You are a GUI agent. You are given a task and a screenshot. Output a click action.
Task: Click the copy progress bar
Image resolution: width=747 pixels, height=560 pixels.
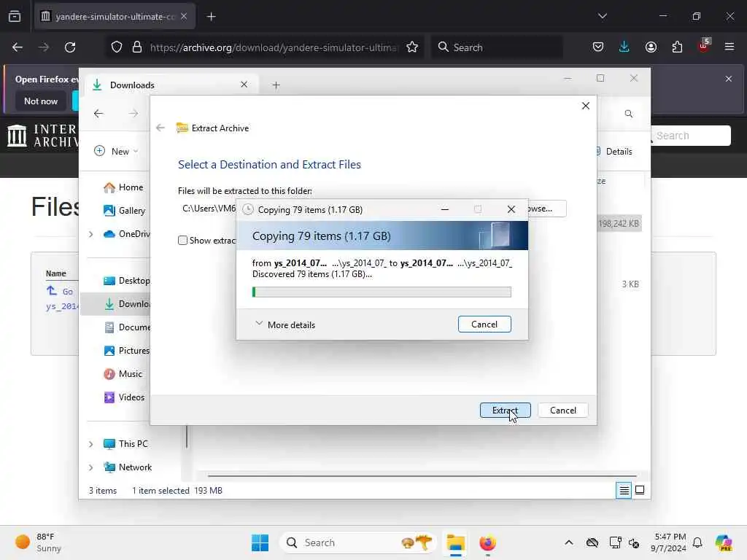coord(382,292)
